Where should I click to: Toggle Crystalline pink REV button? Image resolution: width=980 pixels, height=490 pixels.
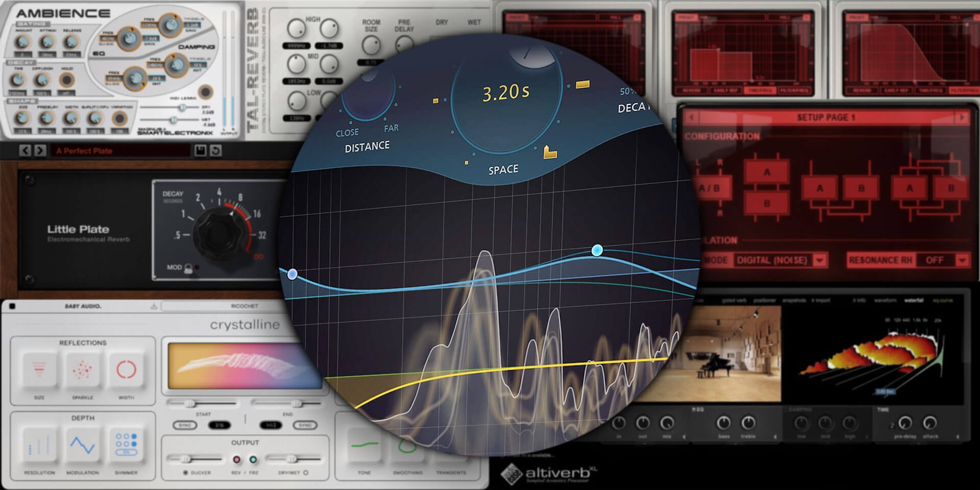(x=236, y=460)
